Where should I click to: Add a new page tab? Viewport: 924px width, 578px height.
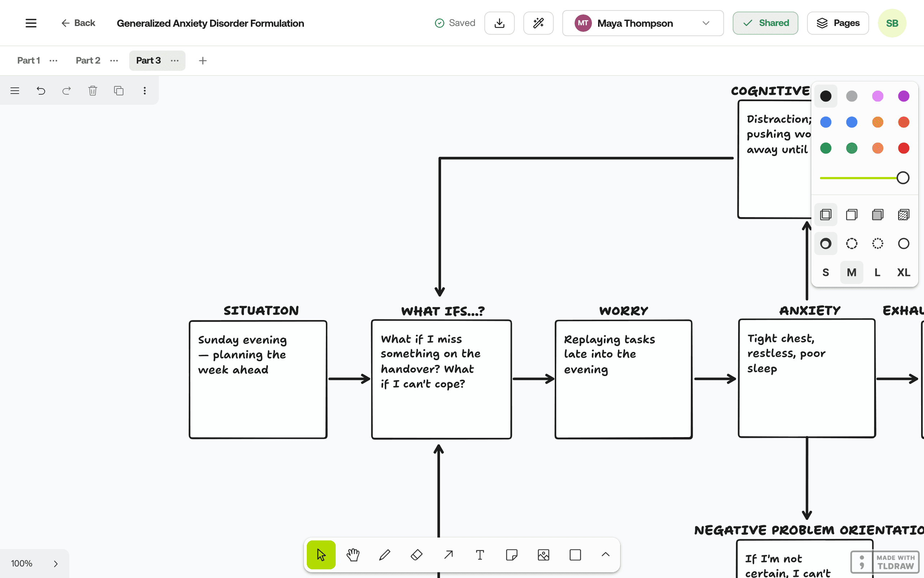pyautogui.click(x=203, y=60)
